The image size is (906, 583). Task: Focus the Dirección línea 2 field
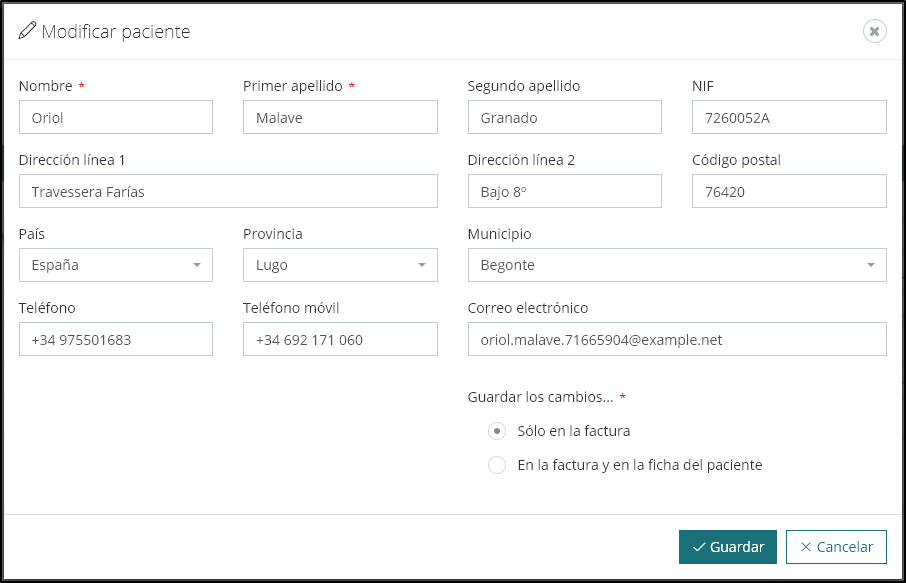click(564, 191)
